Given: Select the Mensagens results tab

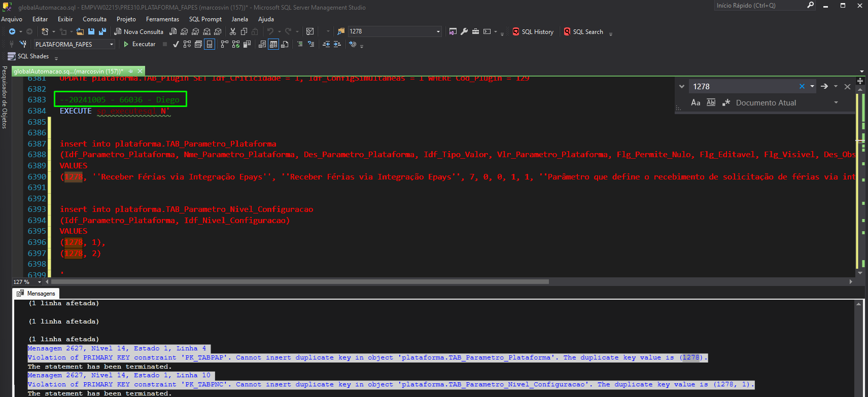Looking at the screenshot, I should (36, 294).
